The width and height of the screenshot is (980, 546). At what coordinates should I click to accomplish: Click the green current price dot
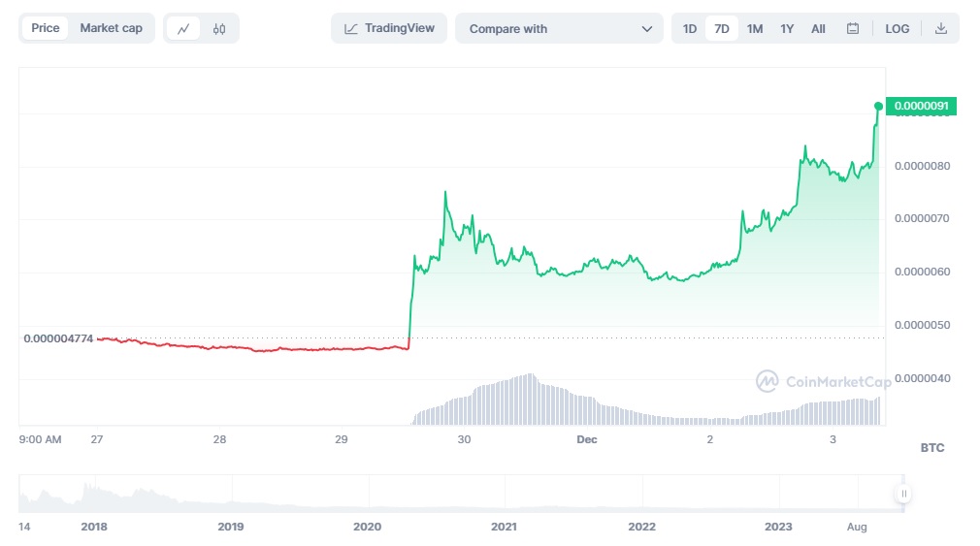pyautogui.click(x=878, y=106)
